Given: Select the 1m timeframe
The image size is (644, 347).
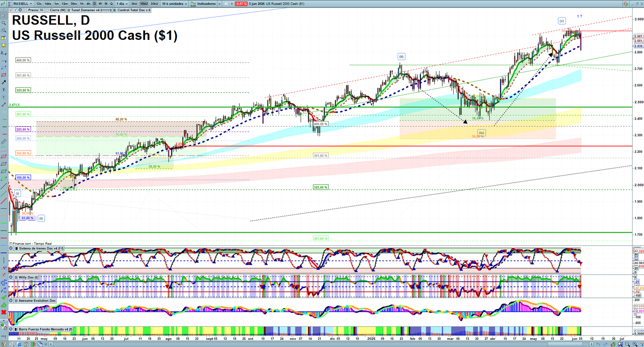Looking at the screenshot, I should [56, 4].
